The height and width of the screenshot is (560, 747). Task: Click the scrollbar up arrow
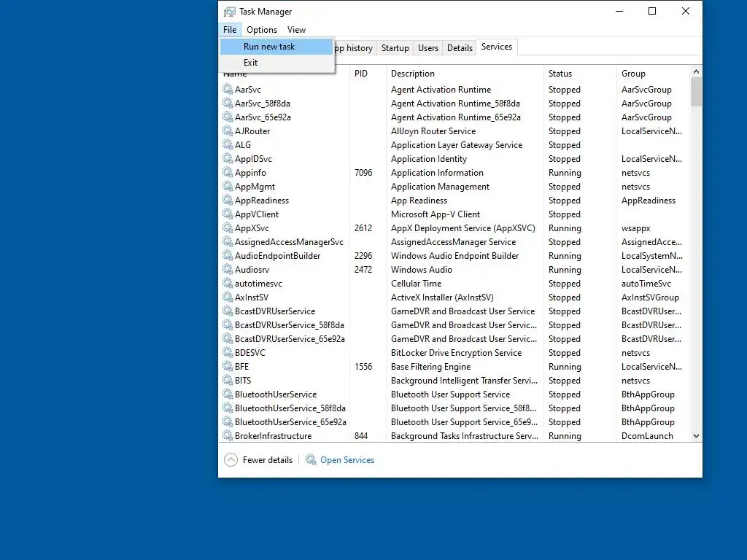click(696, 71)
